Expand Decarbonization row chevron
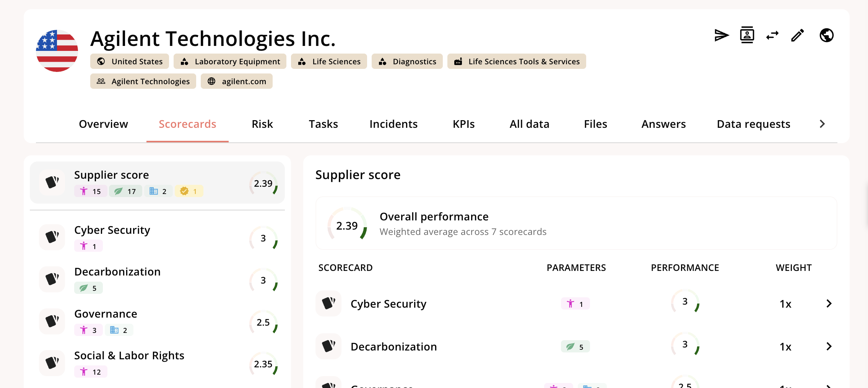 click(829, 346)
